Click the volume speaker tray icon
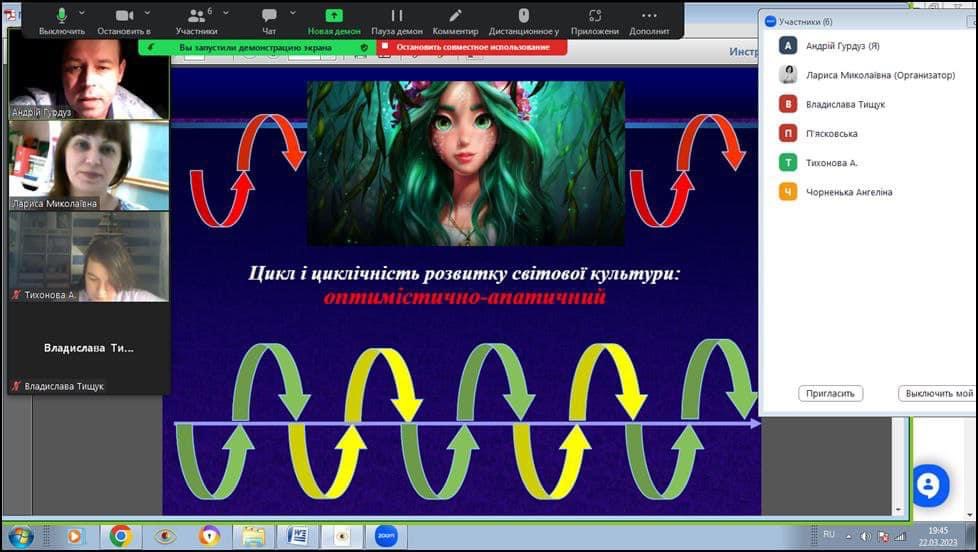The height and width of the screenshot is (552, 978). coord(866,536)
